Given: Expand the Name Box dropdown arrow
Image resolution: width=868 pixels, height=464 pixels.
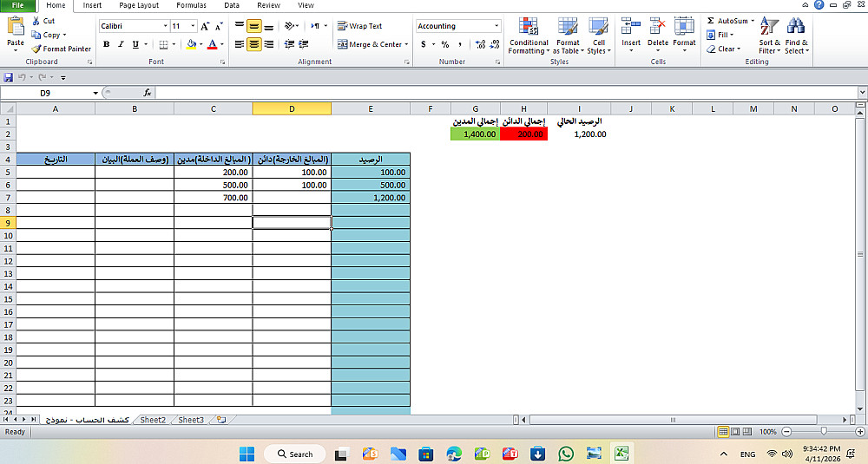Looking at the screenshot, I should (x=95, y=93).
